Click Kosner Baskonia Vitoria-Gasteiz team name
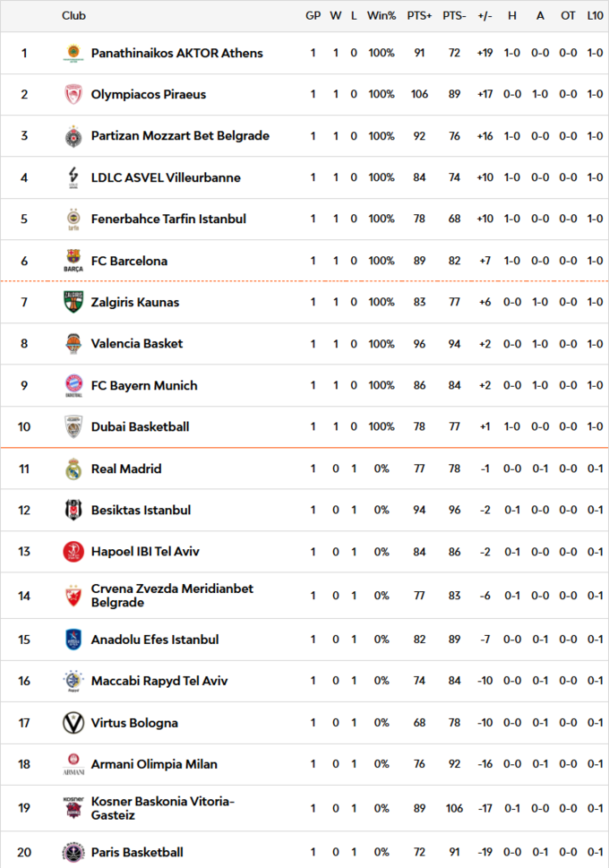This screenshot has width=609, height=868. tap(163, 808)
